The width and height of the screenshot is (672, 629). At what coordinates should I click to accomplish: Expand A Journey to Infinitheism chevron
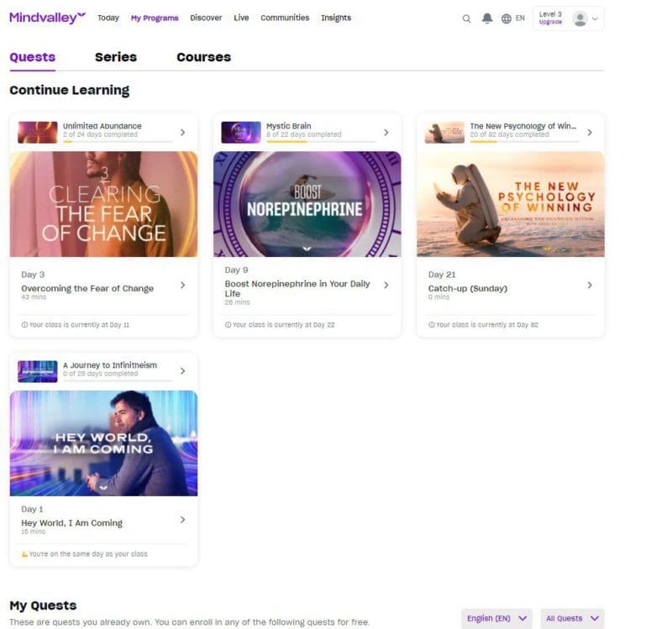click(x=183, y=371)
